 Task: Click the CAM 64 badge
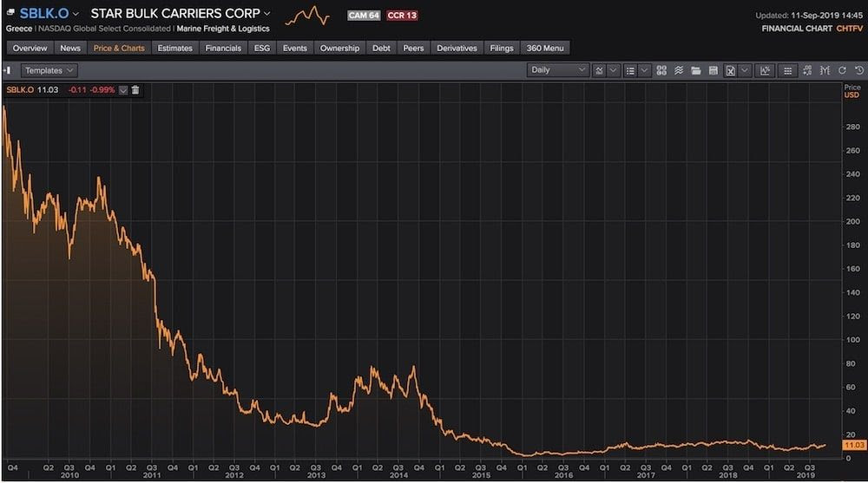(x=364, y=16)
